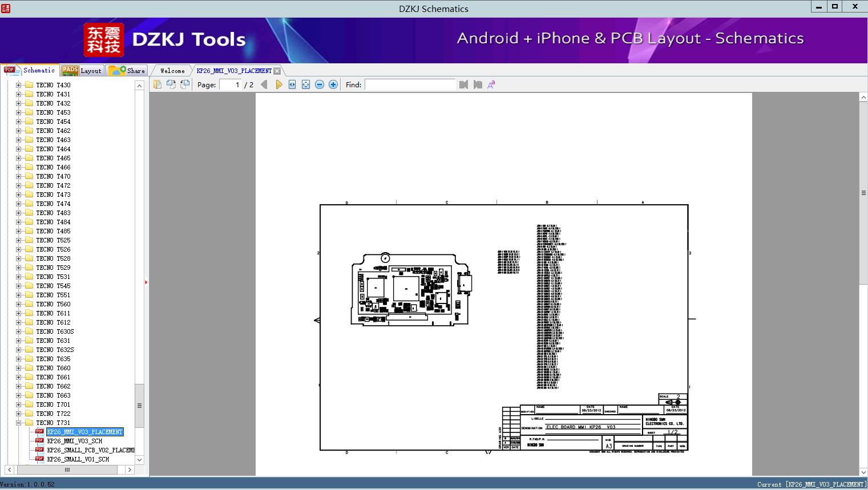Click the find next icon
The width and height of the screenshot is (868, 490).
click(478, 84)
